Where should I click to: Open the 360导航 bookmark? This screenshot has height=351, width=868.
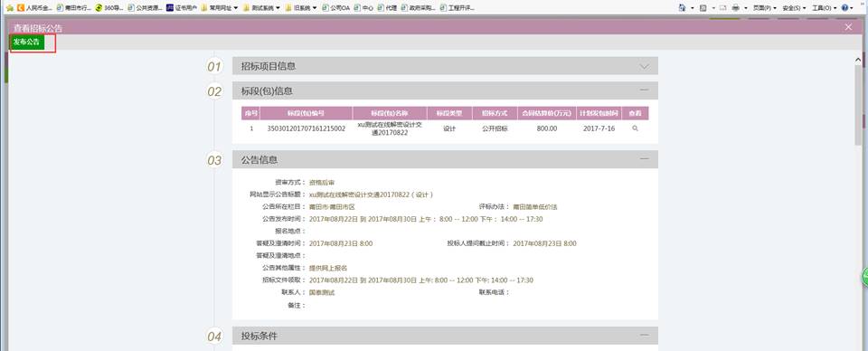[109, 8]
